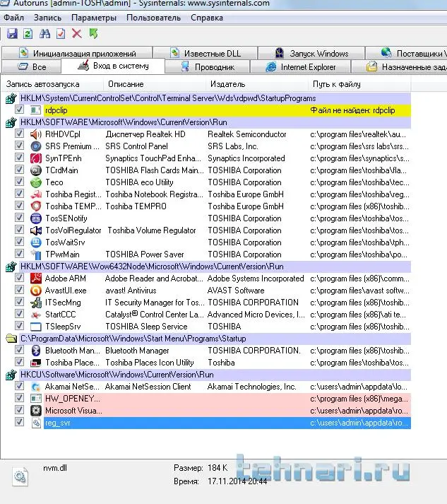This screenshot has width=447, height=504.
Task: Click the IT Security Manager description text
Action: 155,303
